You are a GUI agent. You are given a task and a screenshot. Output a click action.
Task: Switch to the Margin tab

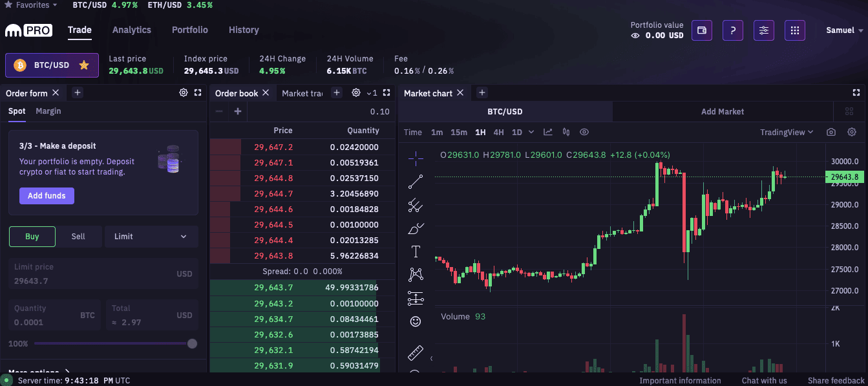[48, 111]
